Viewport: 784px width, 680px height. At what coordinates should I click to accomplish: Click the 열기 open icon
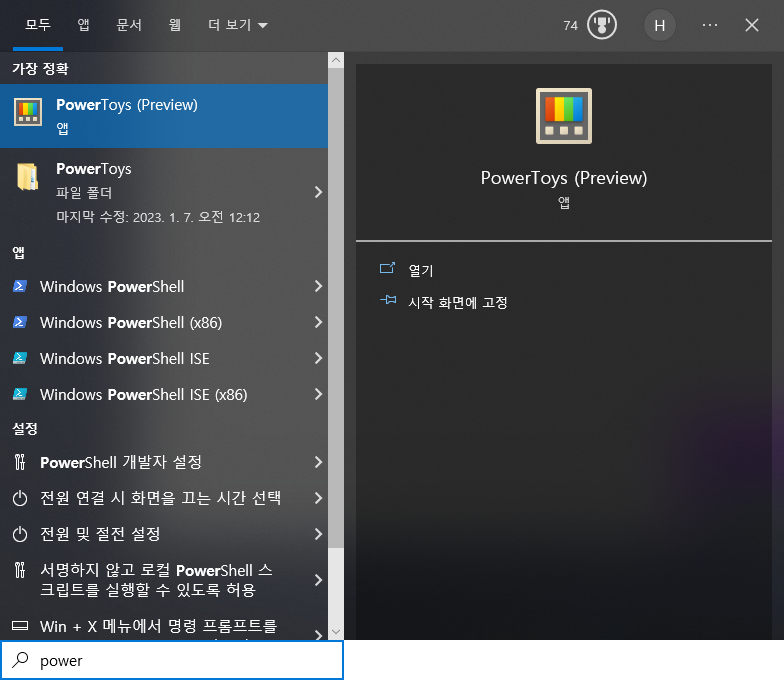388,268
